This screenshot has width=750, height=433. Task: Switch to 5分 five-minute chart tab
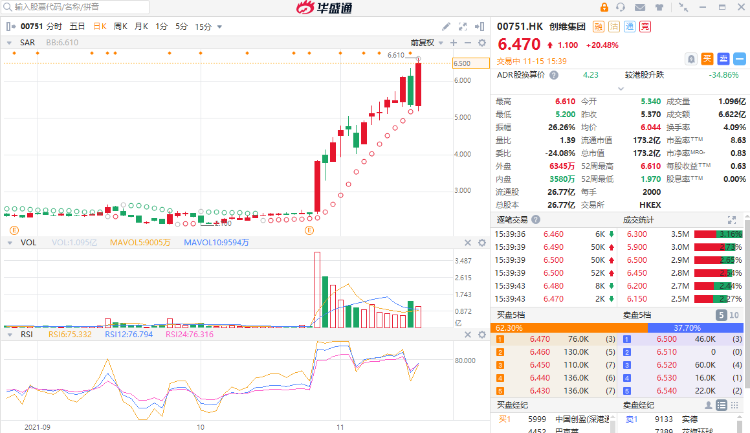click(181, 26)
